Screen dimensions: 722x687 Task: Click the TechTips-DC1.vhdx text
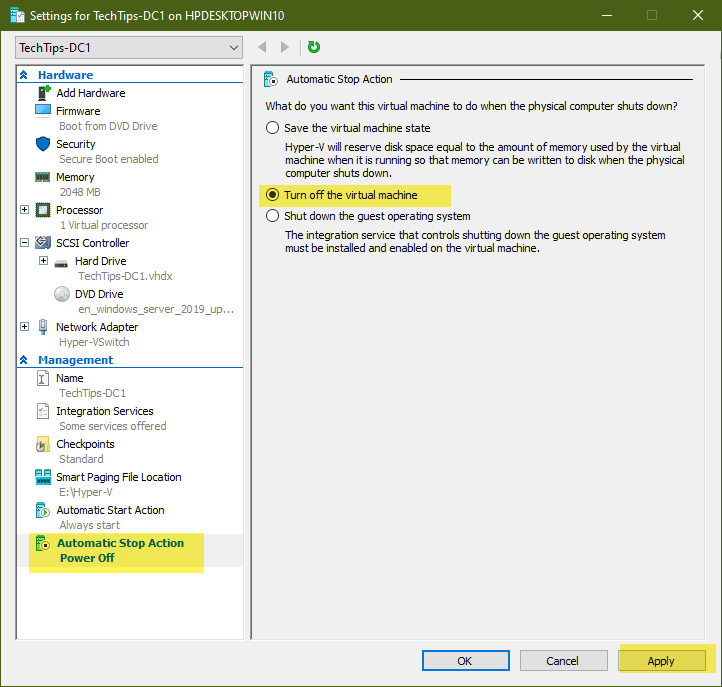point(125,276)
